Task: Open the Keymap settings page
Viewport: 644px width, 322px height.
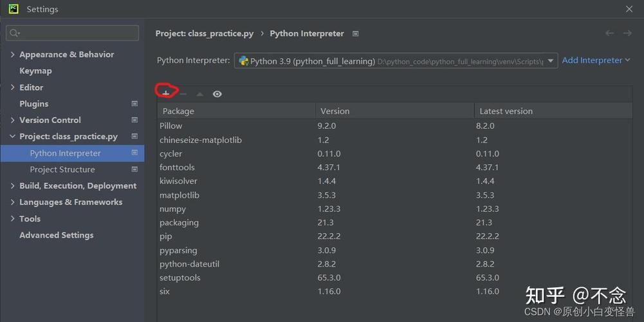Action: click(35, 71)
